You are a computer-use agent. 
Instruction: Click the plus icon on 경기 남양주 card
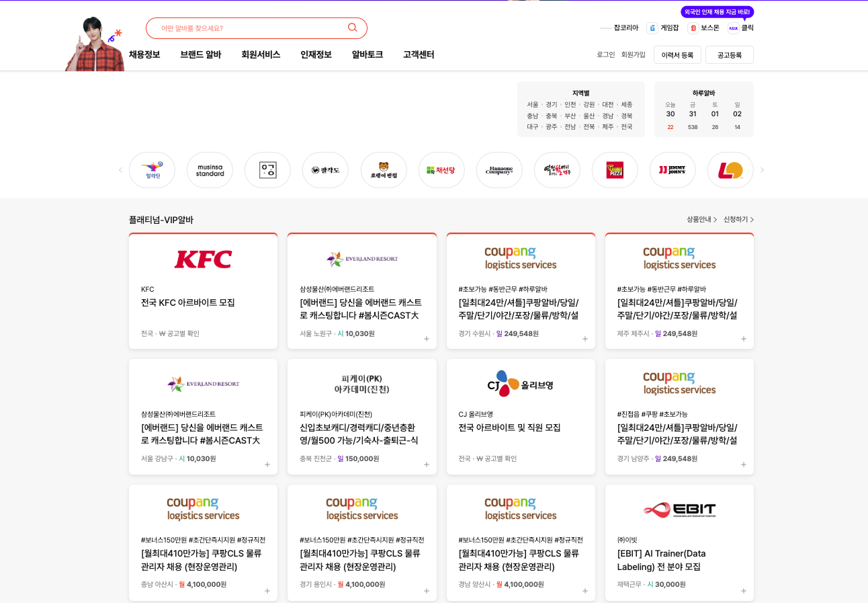(744, 465)
